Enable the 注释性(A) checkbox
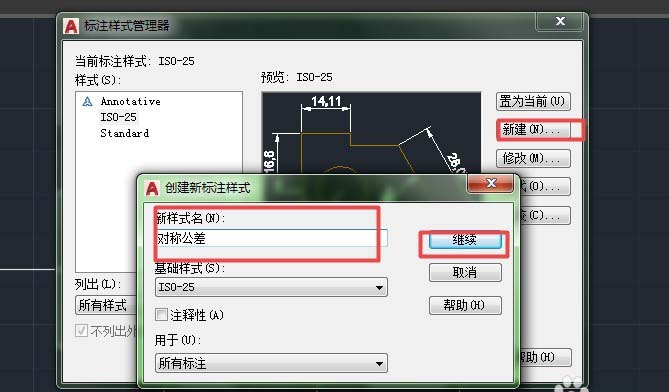Image resolution: width=669 pixels, height=392 pixels. click(161, 315)
